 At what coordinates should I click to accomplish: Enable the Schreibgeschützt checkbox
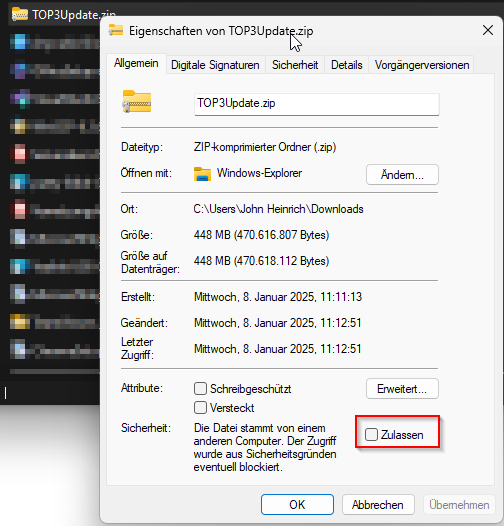click(200, 388)
